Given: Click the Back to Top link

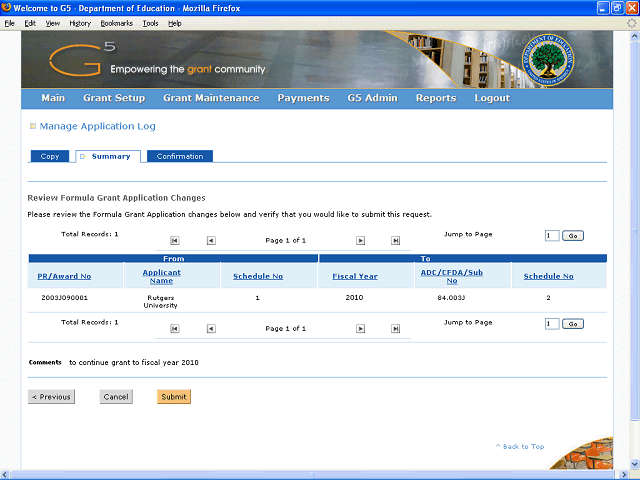Looking at the screenshot, I should pos(520,447).
